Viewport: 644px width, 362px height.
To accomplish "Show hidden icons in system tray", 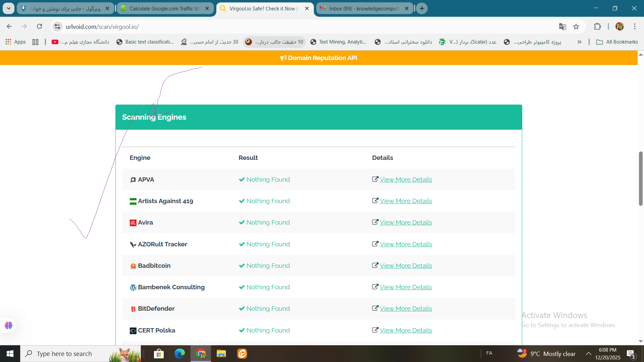I will point(589,353).
